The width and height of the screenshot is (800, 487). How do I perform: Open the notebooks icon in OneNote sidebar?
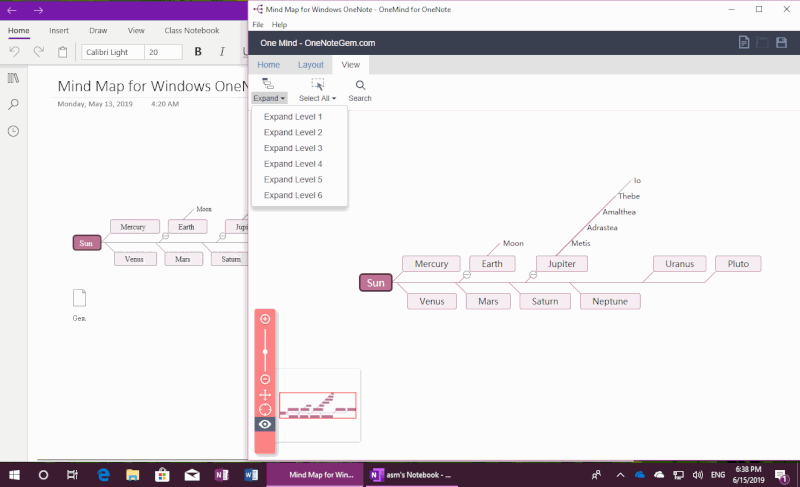point(13,78)
